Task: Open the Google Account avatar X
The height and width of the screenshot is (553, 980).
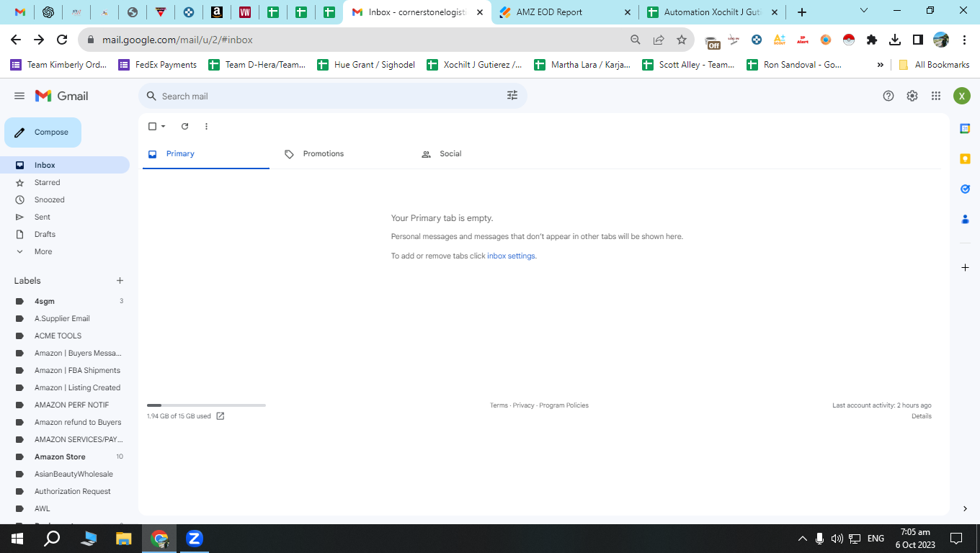Action: [962, 96]
